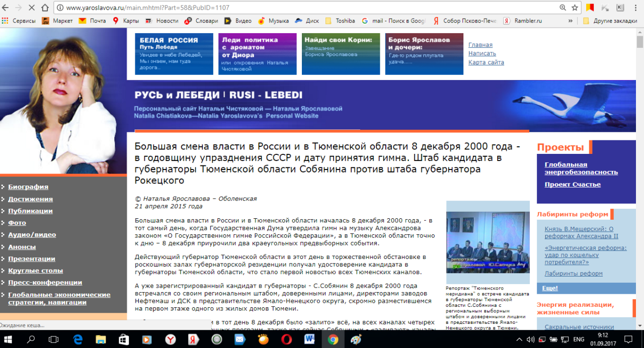The image size is (644, 348).
Task: Expand hidden bookmarks chevron
Action: (570, 21)
